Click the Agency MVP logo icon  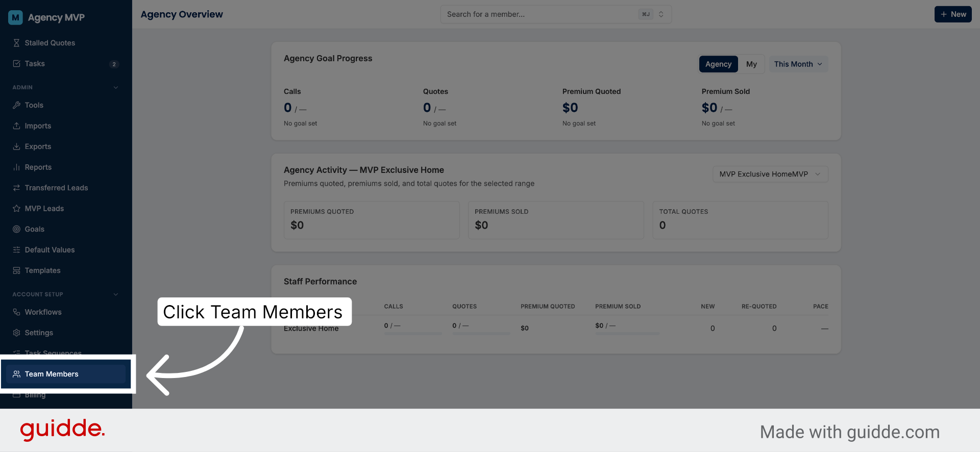pyautogui.click(x=16, y=17)
